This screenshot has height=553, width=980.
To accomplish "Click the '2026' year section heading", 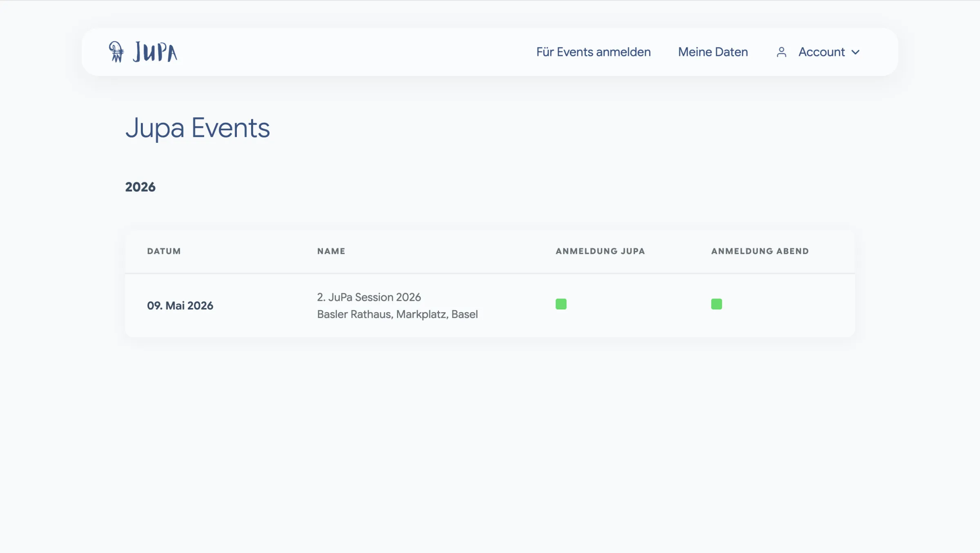I will click(140, 187).
